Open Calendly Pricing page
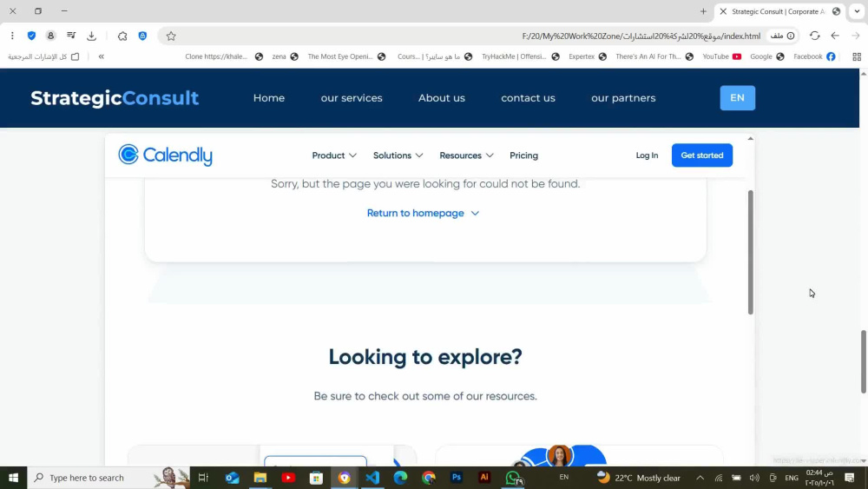 523,155
